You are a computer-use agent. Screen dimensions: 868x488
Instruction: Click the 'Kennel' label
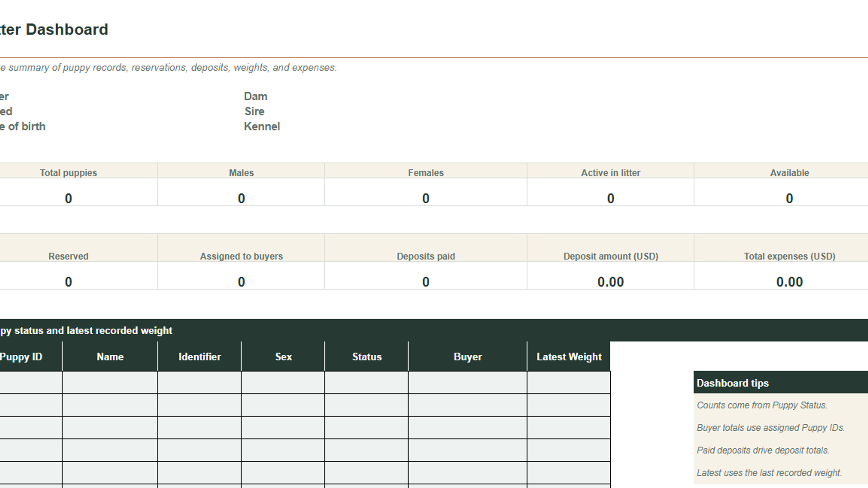[x=262, y=127]
